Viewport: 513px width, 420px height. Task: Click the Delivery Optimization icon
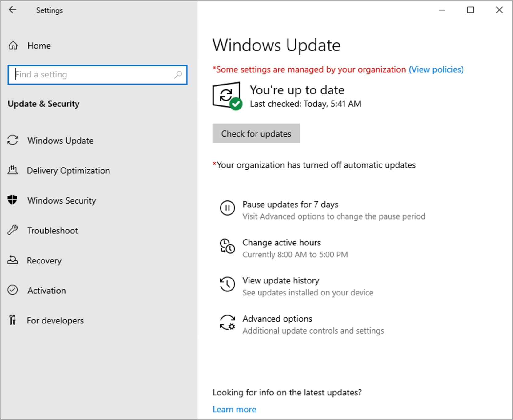pos(13,170)
